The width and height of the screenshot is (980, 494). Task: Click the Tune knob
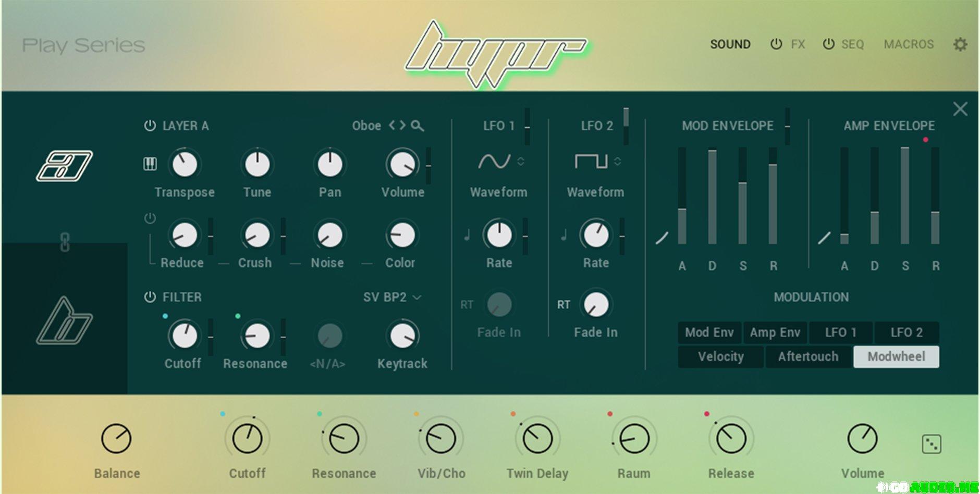(257, 164)
